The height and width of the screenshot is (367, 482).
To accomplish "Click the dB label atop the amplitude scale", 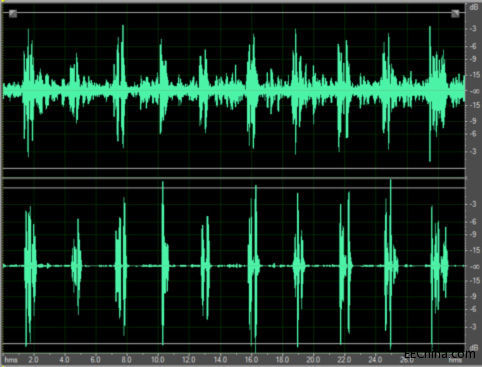I will [x=473, y=7].
